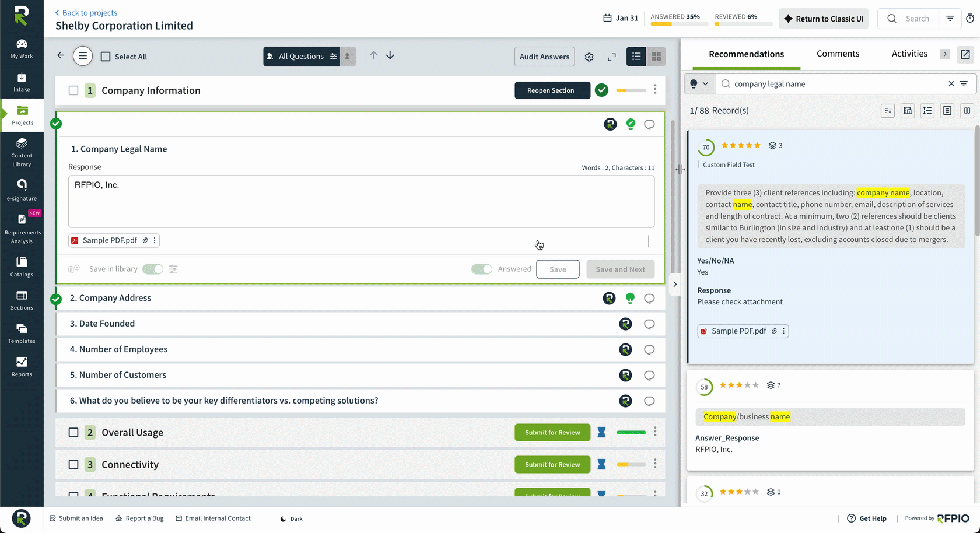Image resolution: width=980 pixels, height=533 pixels.
Task: Open the question settings gear icon
Action: [589, 57]
